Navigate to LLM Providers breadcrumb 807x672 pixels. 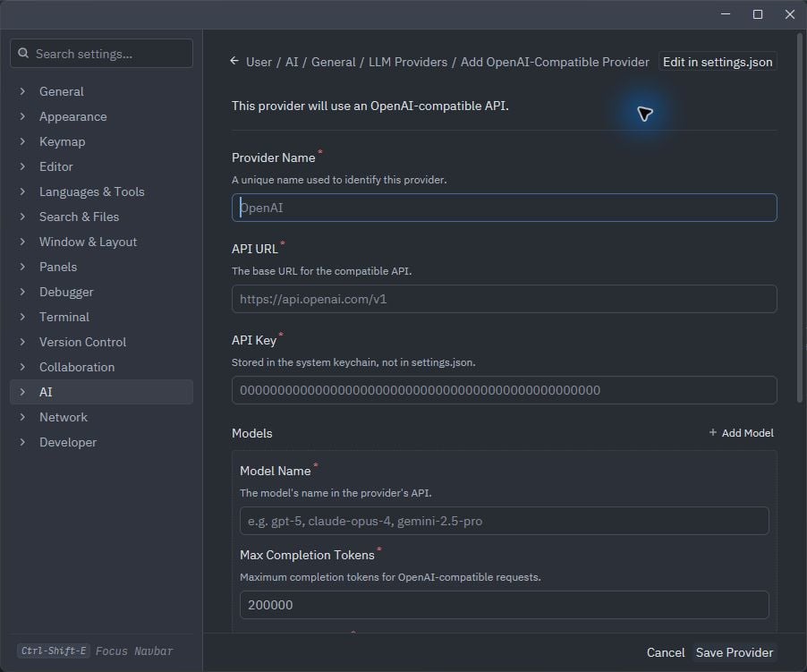(408, 62)
